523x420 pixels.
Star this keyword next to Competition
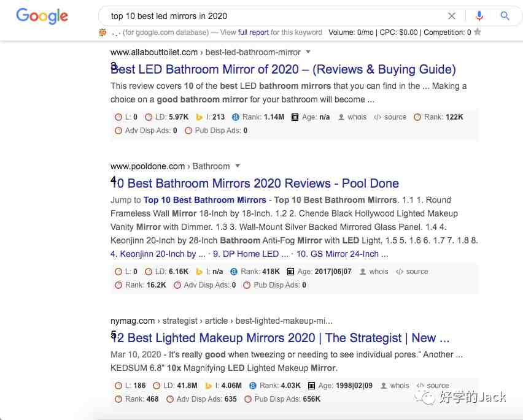478,32
